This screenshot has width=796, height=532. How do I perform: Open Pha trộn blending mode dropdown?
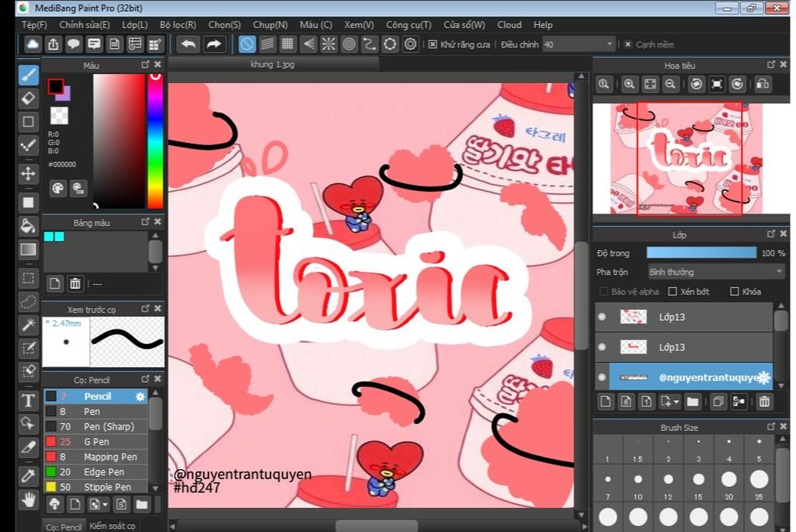pyautogui.click(x=716, y=273)
